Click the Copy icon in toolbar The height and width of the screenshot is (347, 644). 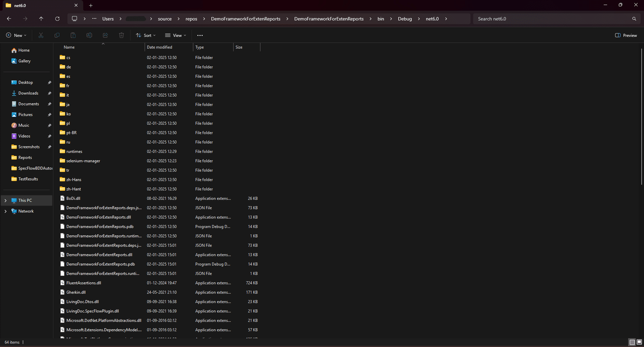pos(57,35)
